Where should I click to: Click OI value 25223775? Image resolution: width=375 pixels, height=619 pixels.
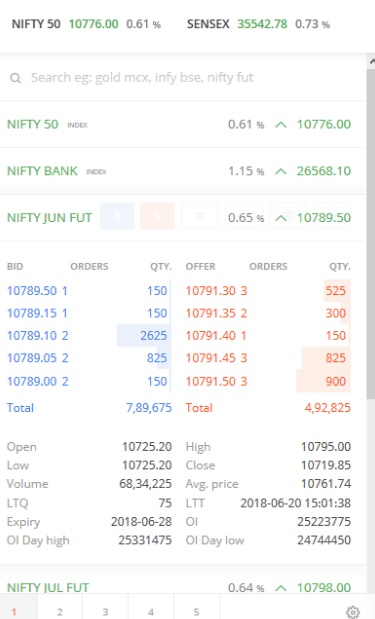[x=324, y=521]
